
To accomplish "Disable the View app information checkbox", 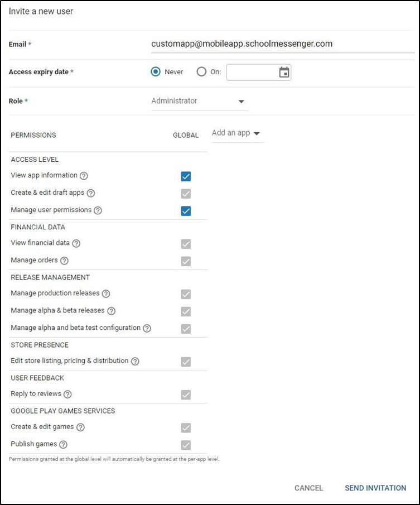I will (x=186, y=176).
